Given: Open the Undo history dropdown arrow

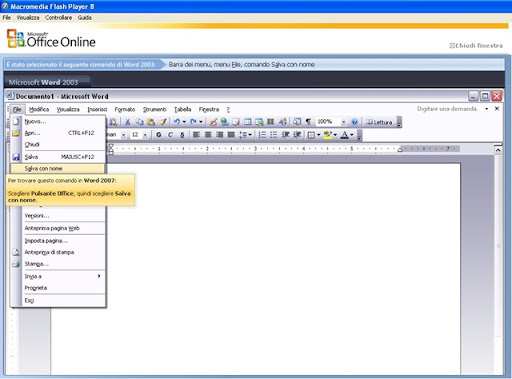Looking at the screenshot, I should coord(184,122).
